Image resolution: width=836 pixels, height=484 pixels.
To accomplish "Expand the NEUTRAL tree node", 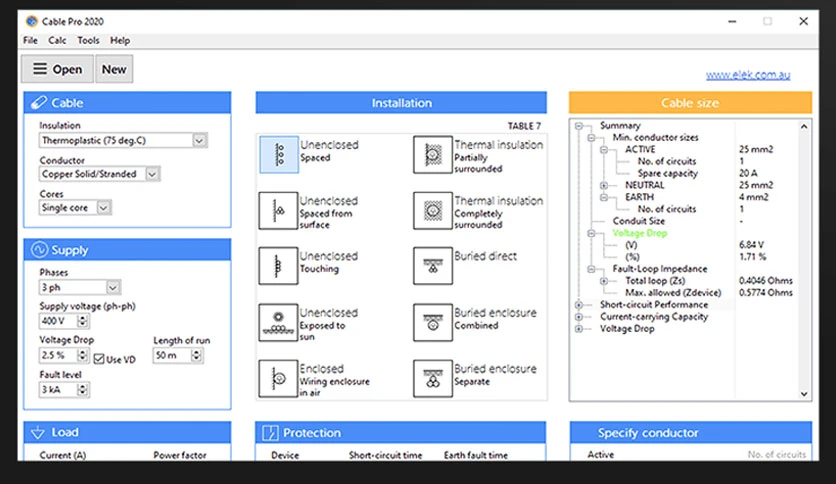I will (604, 185).
